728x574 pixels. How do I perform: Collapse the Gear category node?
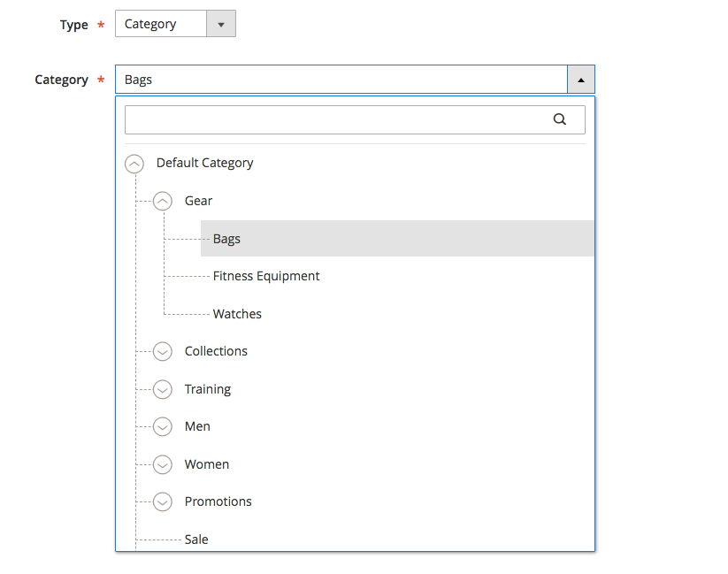(x=163, y=201)
